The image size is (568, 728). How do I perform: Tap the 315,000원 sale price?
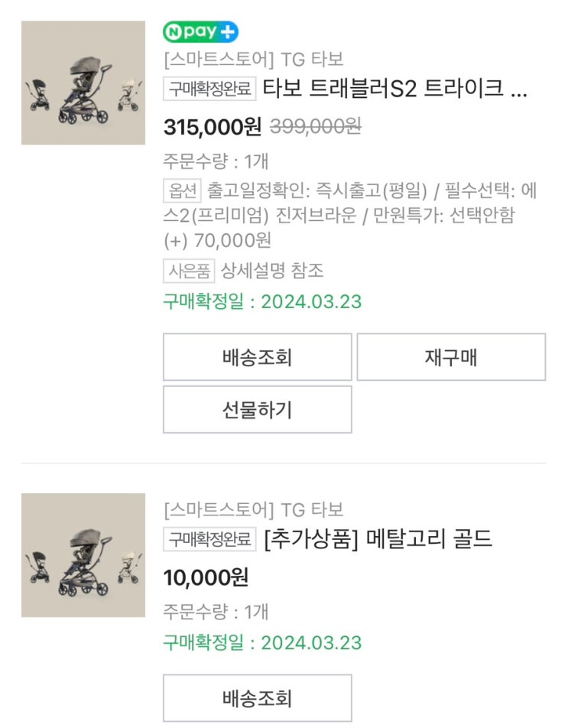[x=213, y=127]
